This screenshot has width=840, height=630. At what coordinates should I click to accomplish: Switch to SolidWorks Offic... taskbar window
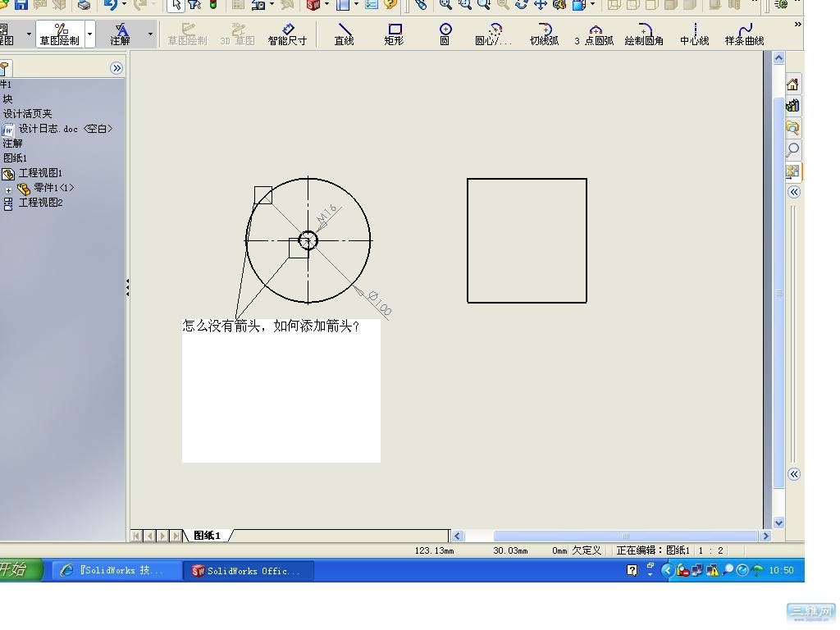click(x=248, y=571)
